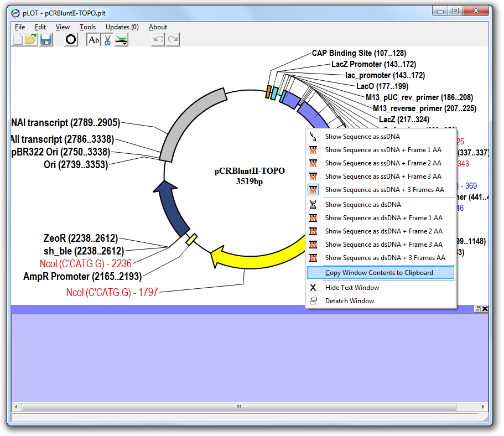Click the Redo arrow in the toolbar
The height and width of the screenshot is (436, 504).
click(173, 39)
